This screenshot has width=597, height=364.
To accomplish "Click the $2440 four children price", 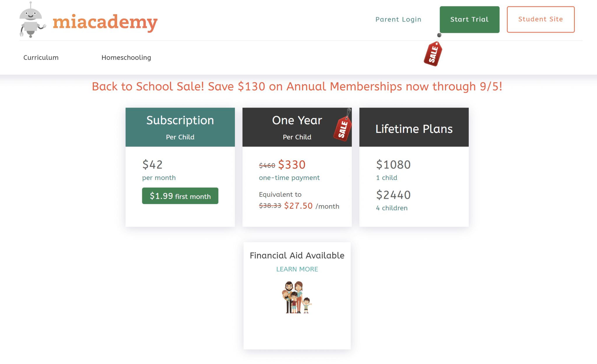I will coord(393,195).
